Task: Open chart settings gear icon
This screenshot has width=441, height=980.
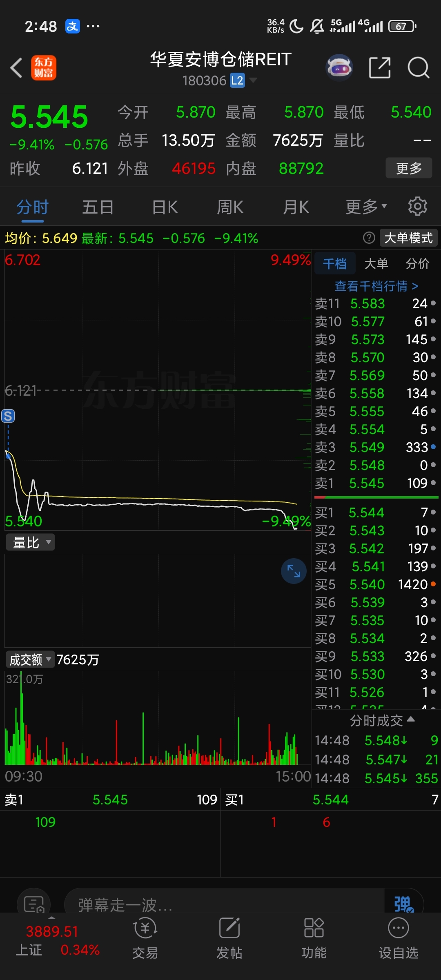Action: (417, 206)
